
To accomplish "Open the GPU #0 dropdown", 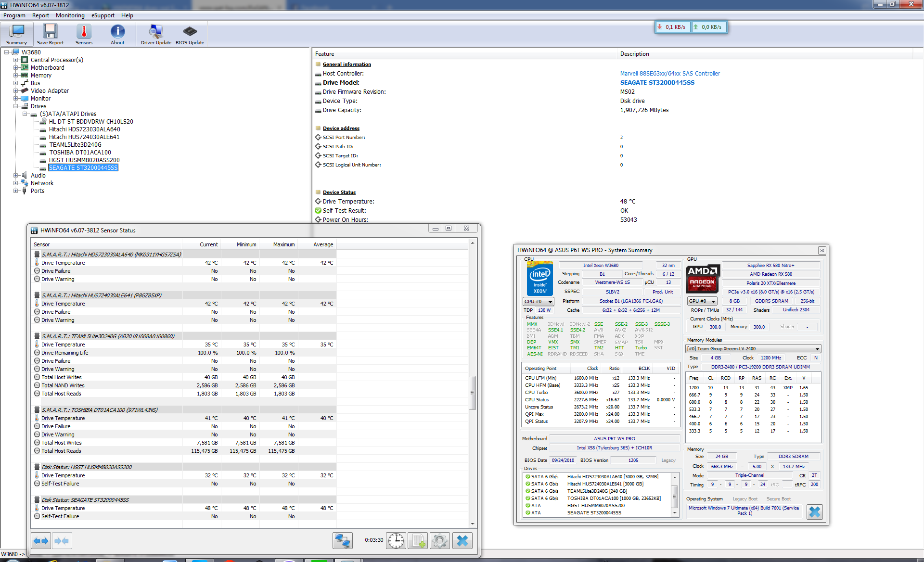I will (x=702, y=301).
